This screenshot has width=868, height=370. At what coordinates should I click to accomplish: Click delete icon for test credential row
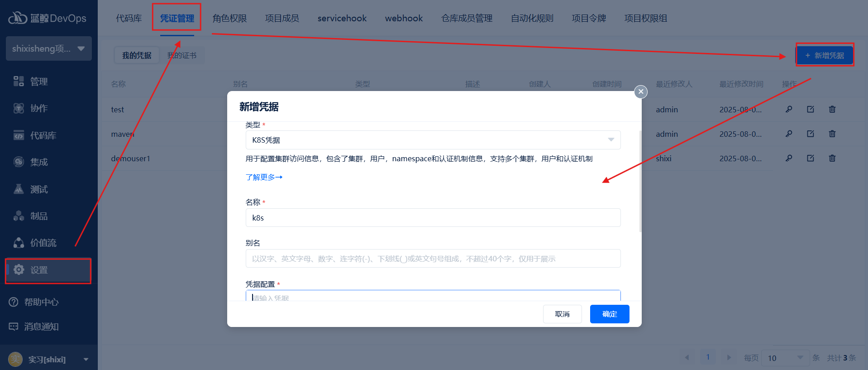[832, 109]
